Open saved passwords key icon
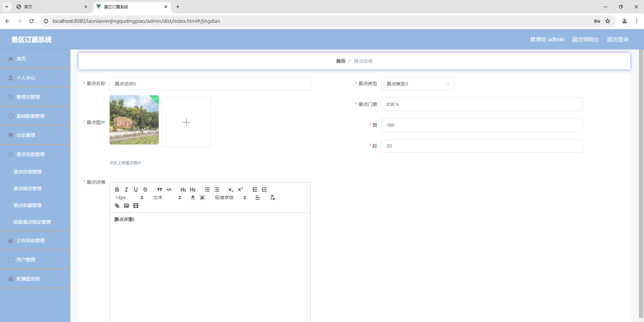The height and width of the screenshot is (322, 644). (x=597, y=21)
